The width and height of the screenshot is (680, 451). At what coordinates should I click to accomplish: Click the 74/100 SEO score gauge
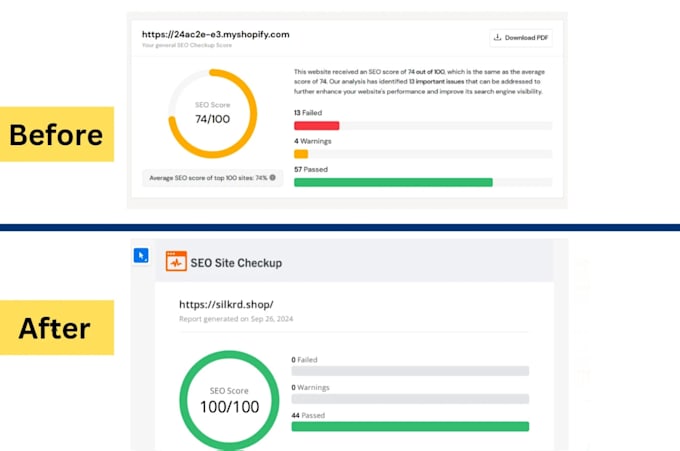pyautogui.click(x=212, y=114)
